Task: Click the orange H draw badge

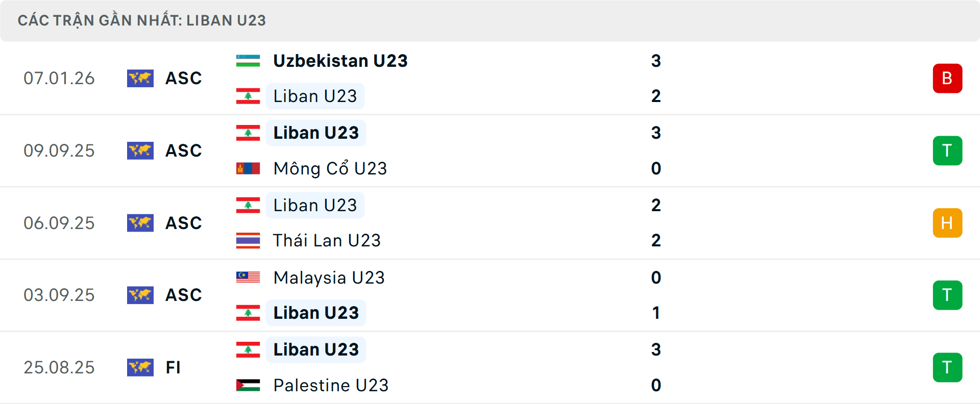Action: 948,223
